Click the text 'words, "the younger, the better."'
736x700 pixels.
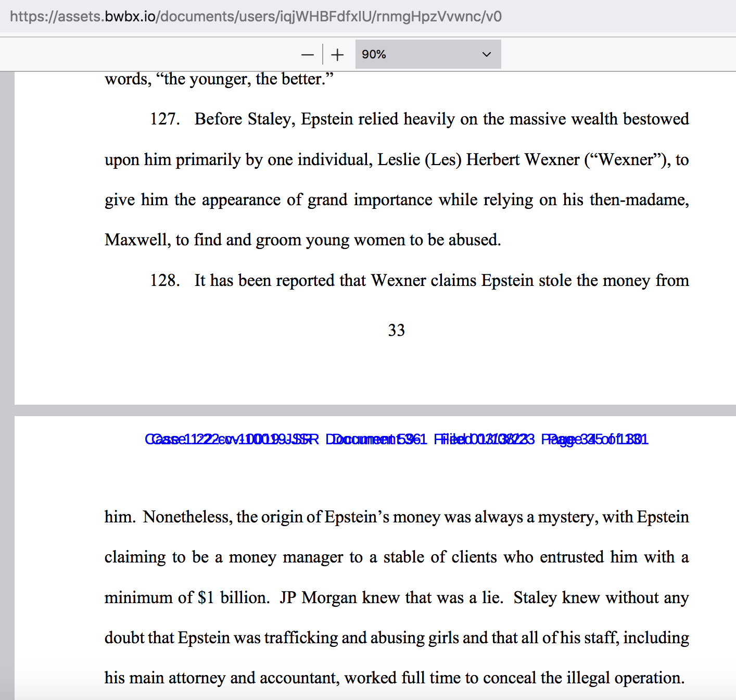click(x=219, y=79)
